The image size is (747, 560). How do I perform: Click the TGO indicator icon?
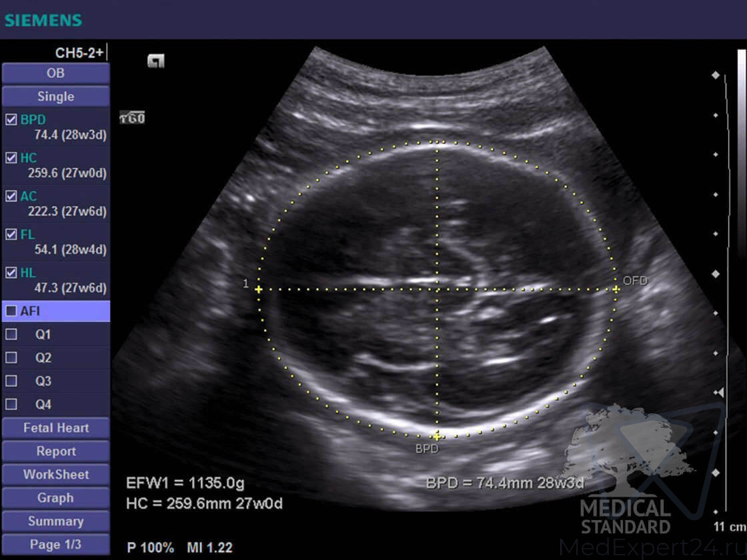tap(132, 118)
